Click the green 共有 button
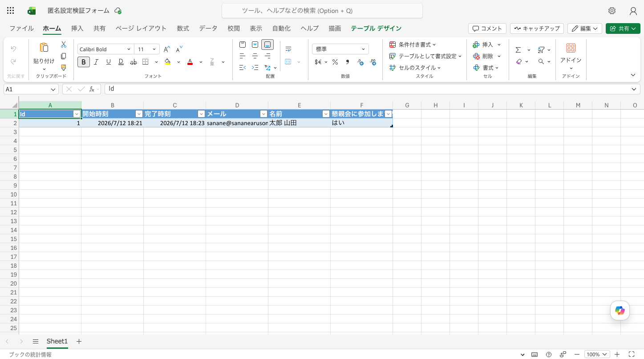 coord(622,29)
